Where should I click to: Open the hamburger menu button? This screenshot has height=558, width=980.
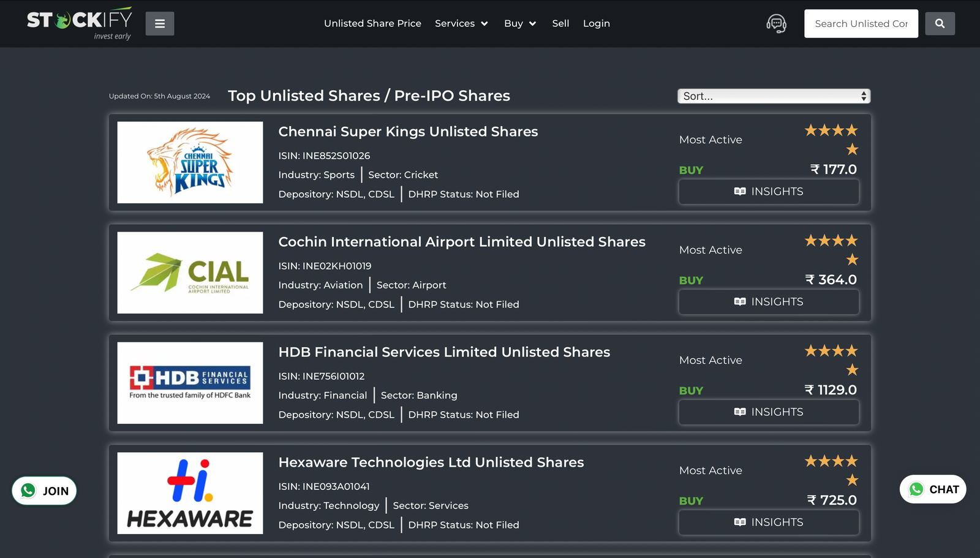[x=160, y=24]
